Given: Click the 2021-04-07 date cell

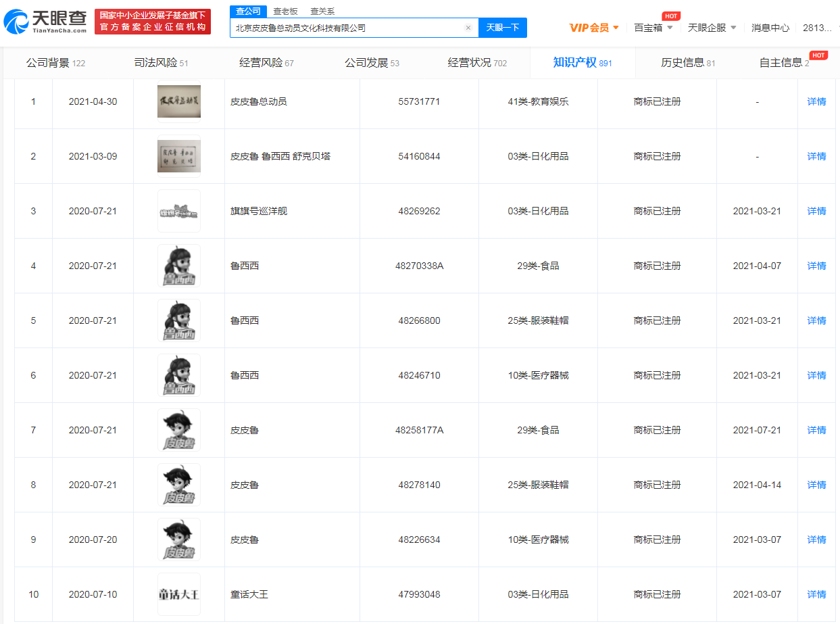Looking at the screenshot, I should coord(757,266).
